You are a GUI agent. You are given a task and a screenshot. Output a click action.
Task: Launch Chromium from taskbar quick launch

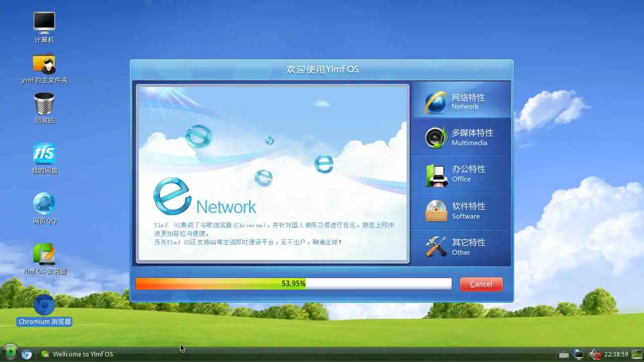click(x=27, y=354)
